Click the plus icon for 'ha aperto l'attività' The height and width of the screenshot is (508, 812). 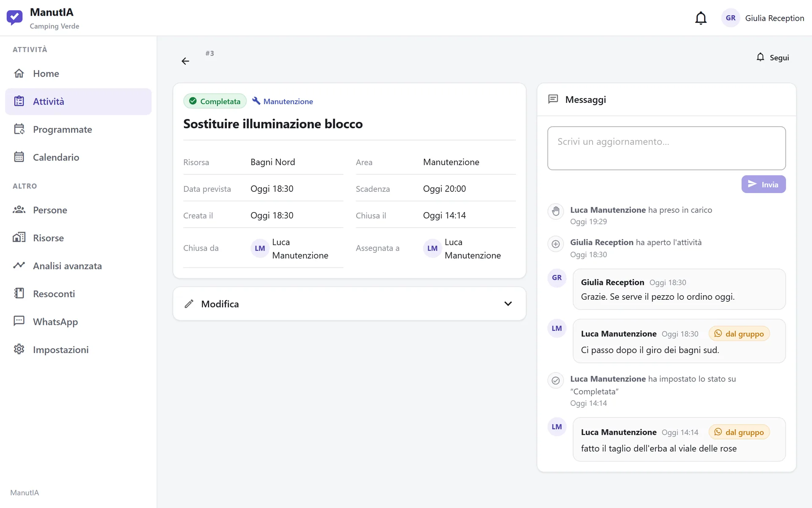(x=555, y=244)
